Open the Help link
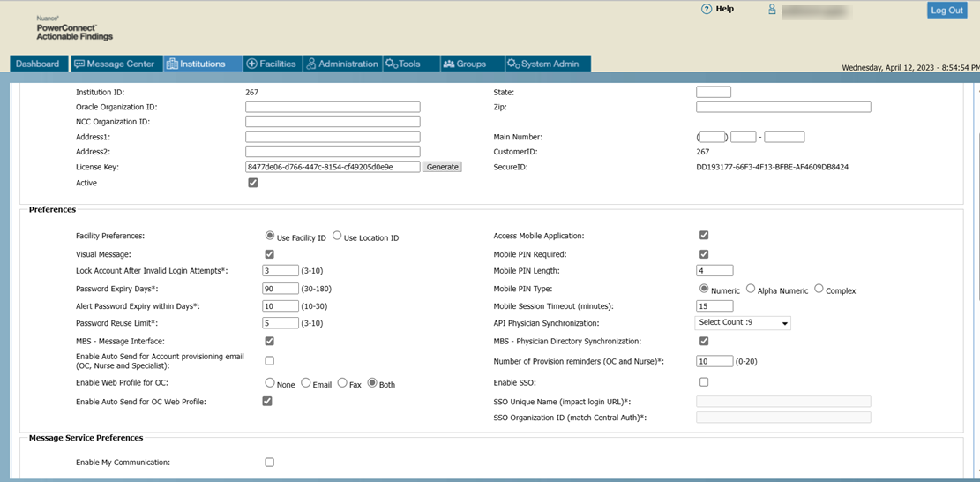980x482 pixels. point(724,10)
